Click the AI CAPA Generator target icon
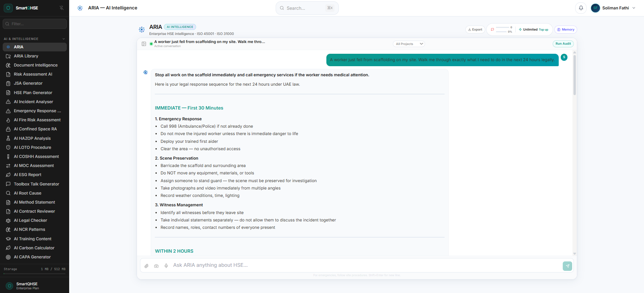Screen dimensions: 644x293 pos(8,257)
